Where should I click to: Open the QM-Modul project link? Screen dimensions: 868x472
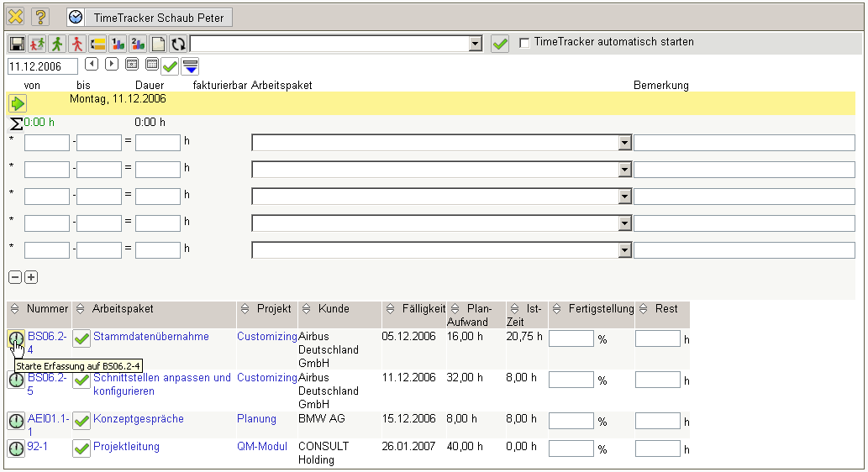click(262, 447)
